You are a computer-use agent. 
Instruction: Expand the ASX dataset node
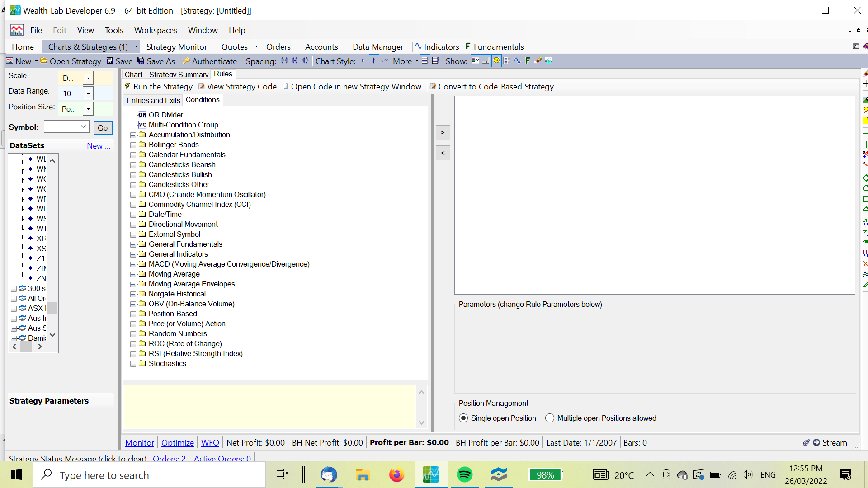tap(14, 309)
